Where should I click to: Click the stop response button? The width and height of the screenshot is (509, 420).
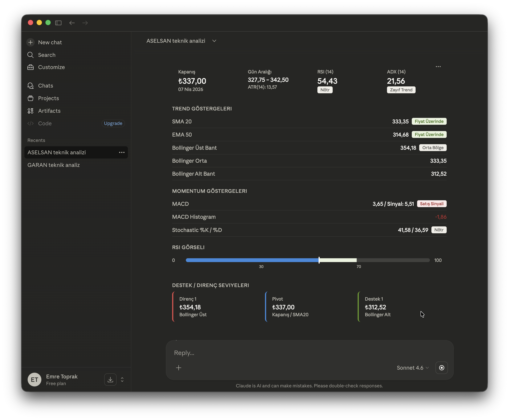[442, 368]
